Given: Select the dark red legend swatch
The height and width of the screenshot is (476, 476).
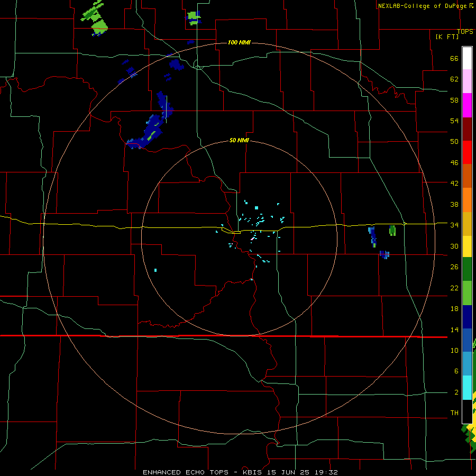Looking at the screenshot, I should point(467,129).
